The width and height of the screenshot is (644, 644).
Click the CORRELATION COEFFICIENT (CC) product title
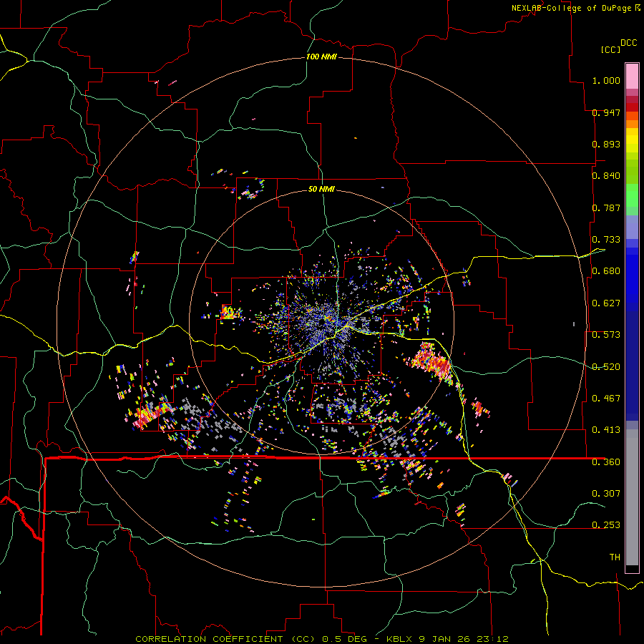pos(225,639)
